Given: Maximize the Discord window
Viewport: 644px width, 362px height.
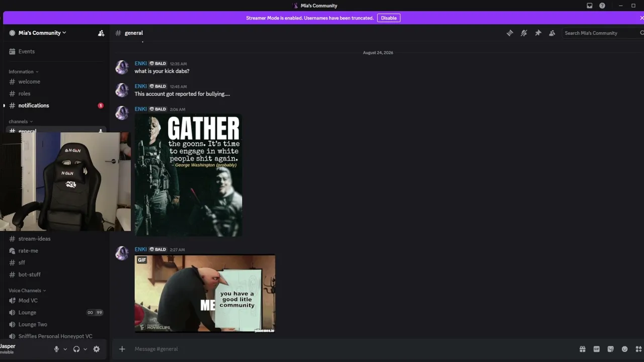Looking at the screenshot, I should (633, 6).
